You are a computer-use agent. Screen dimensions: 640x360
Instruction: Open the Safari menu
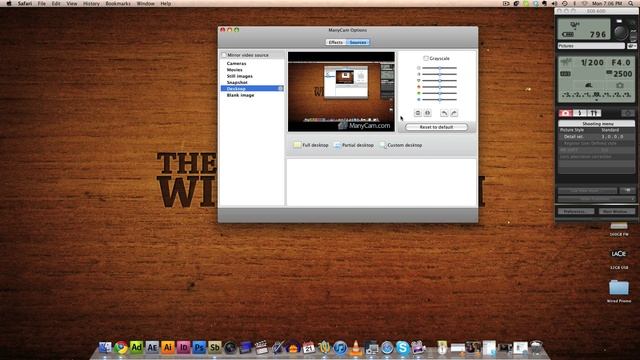click(x=25, y=3)
